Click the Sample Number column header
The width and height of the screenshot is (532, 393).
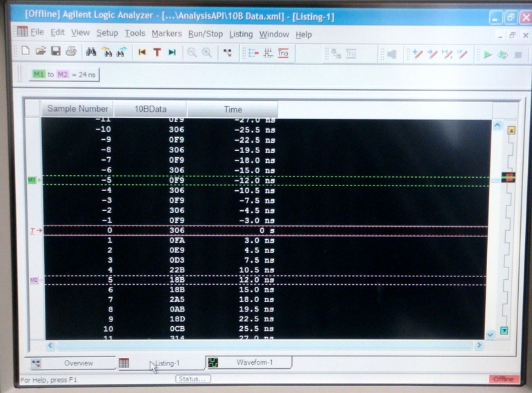77,108
